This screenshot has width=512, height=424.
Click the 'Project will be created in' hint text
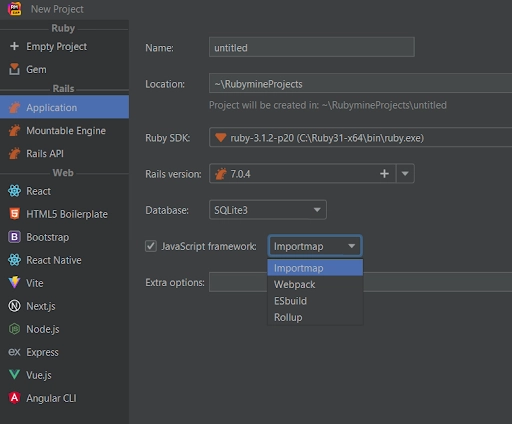328,105
